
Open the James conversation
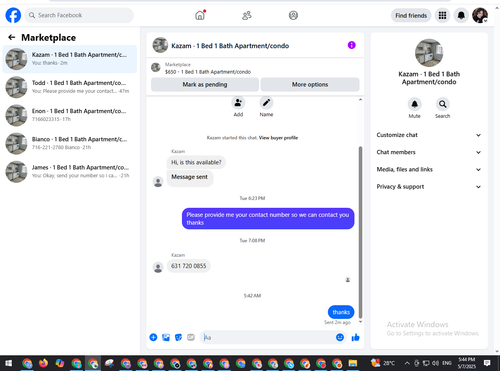point(70,171)
